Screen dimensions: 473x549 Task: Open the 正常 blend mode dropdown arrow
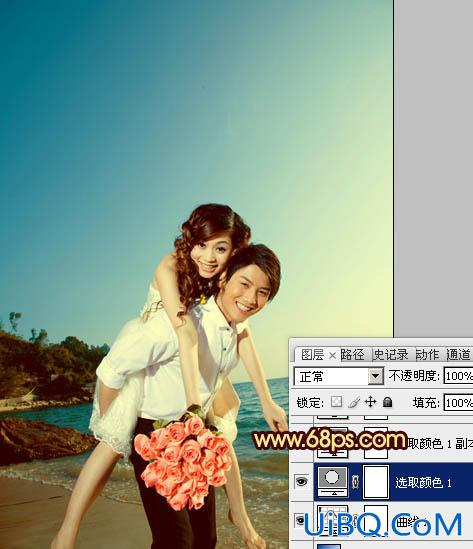coord(375,376)
